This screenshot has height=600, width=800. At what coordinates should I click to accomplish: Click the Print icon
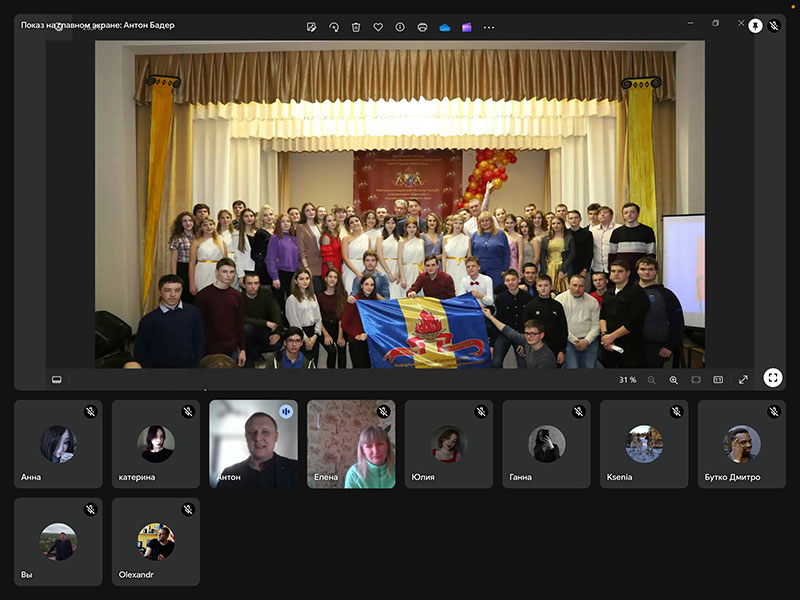coord(422,27)
